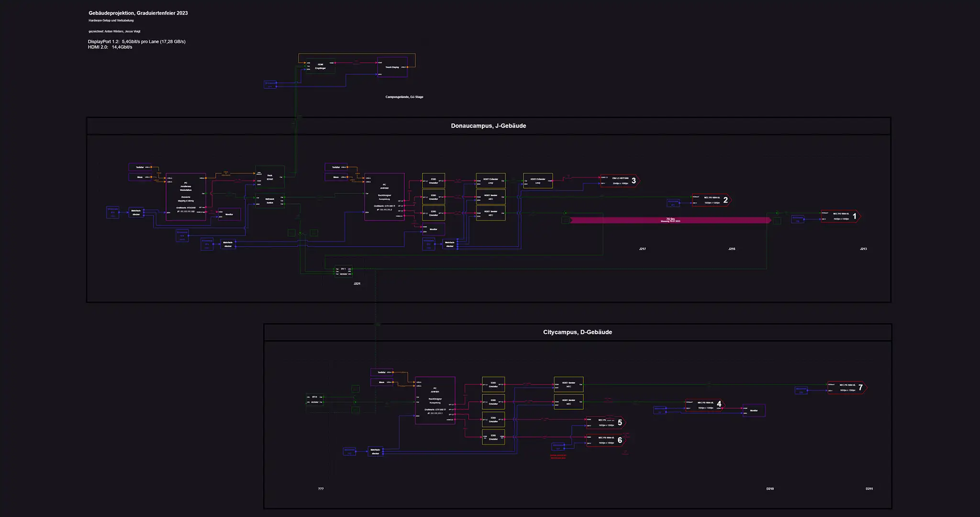Viewport: 980px width, 517px height.
Task: Click the Touch Display block
Action: [392, 67]
